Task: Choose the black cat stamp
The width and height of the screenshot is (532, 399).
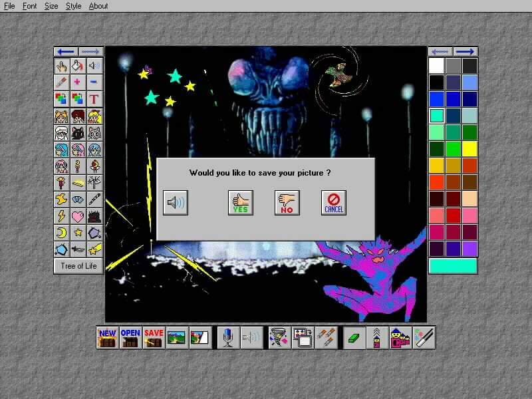Action: tap(78, 134)
